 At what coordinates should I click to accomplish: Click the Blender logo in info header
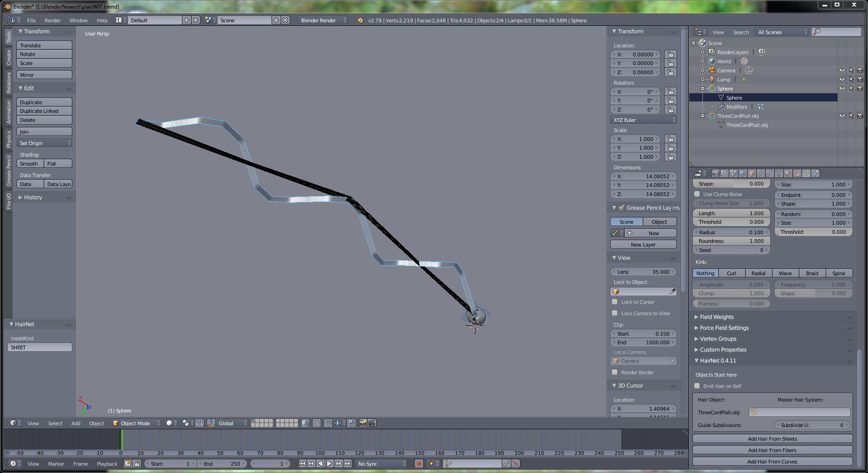(360, 20)
